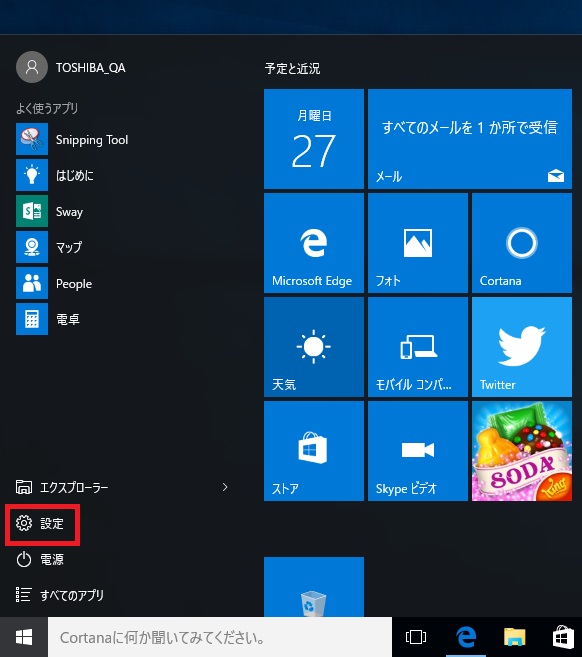Screen dimensions: 582x657
Task: Open the Store from the taskbar
Action: (x=563, y=637)
